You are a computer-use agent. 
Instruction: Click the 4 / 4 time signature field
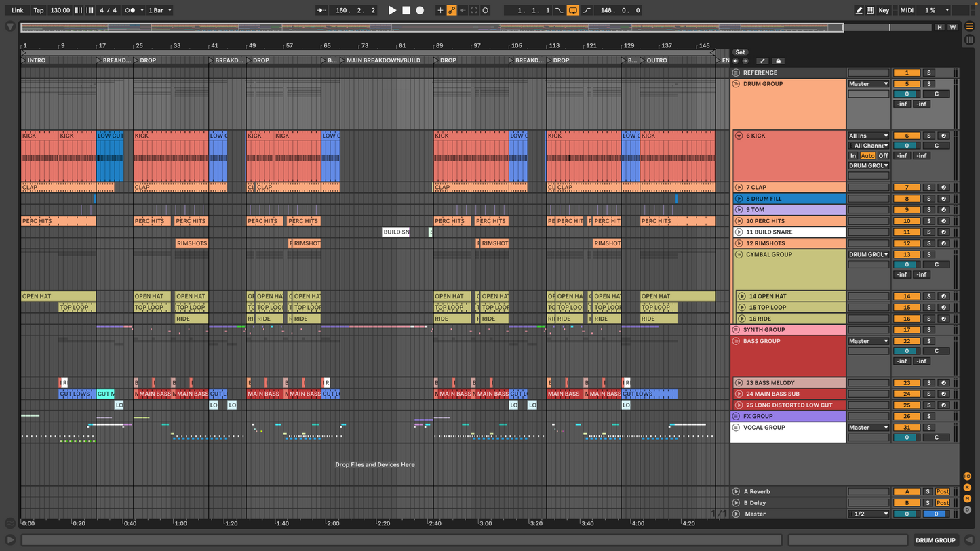[x=108, y=10]
